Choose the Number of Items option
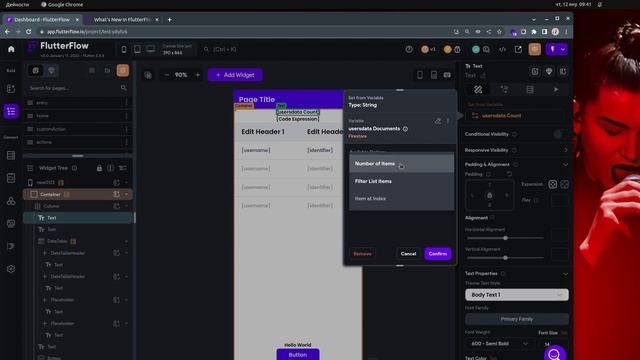The height and width of the screenshot is (360, 640). 401,164
